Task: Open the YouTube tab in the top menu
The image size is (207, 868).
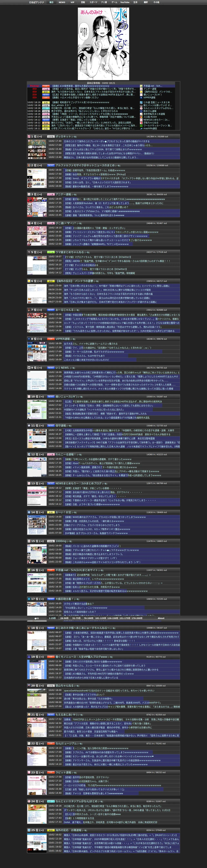Action: (125, 2)
